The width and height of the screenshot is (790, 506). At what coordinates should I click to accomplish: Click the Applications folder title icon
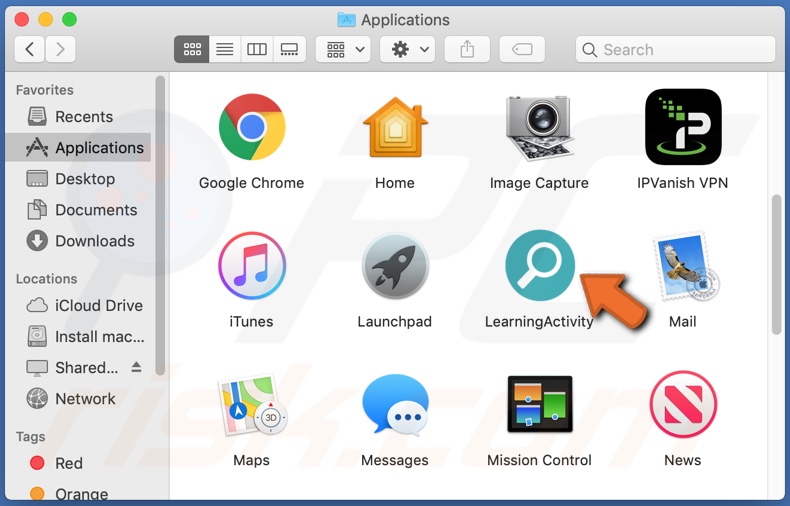(x=346, y=20)
